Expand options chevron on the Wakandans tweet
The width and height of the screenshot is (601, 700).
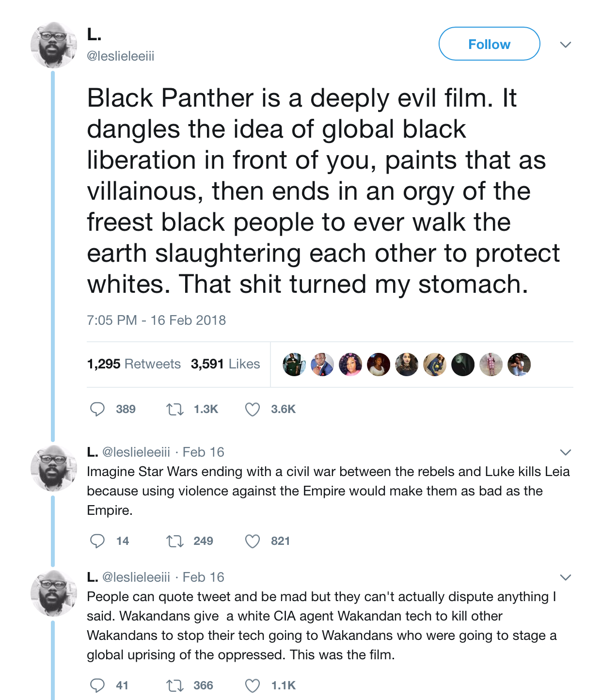tap(566, 577)
